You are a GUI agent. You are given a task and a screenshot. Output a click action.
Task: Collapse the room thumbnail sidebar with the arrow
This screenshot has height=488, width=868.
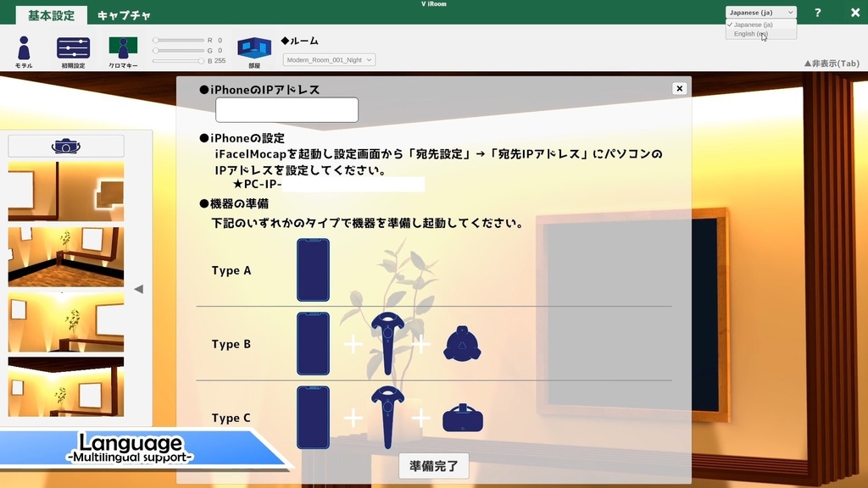tap(138, 288)
